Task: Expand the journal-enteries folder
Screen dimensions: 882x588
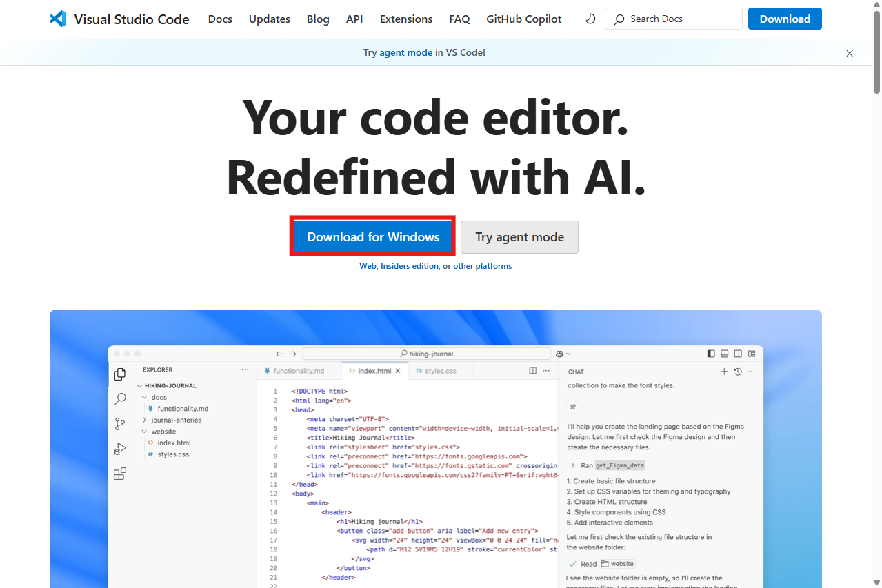Action: point(145,420)
